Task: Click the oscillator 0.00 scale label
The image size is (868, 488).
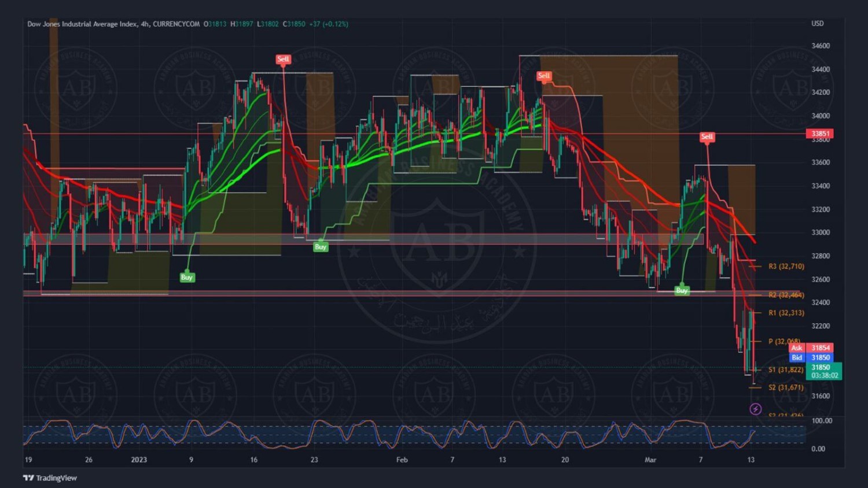Action: (818, 449)
